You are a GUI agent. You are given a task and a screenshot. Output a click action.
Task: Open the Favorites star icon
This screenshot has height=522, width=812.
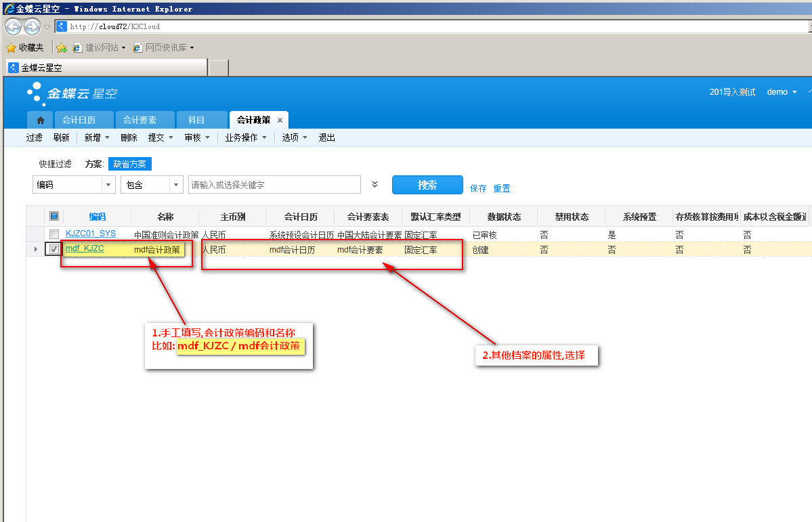click(x=12, y=47)
